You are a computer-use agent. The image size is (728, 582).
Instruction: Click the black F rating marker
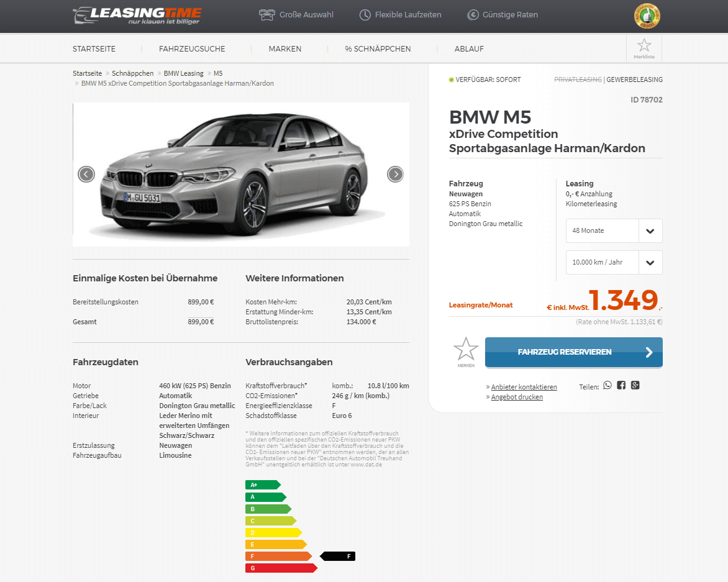tap(337, 556)
